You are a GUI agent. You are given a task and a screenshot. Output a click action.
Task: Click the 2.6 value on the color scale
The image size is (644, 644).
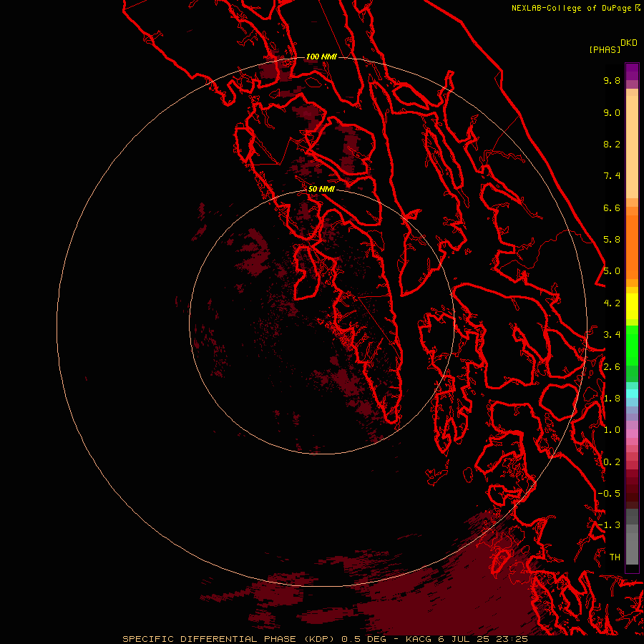(612, 367)
